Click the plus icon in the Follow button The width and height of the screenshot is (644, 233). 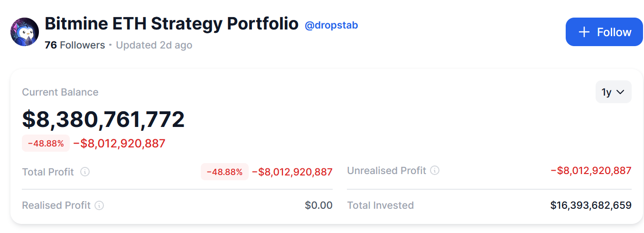(x=584, y=32)
